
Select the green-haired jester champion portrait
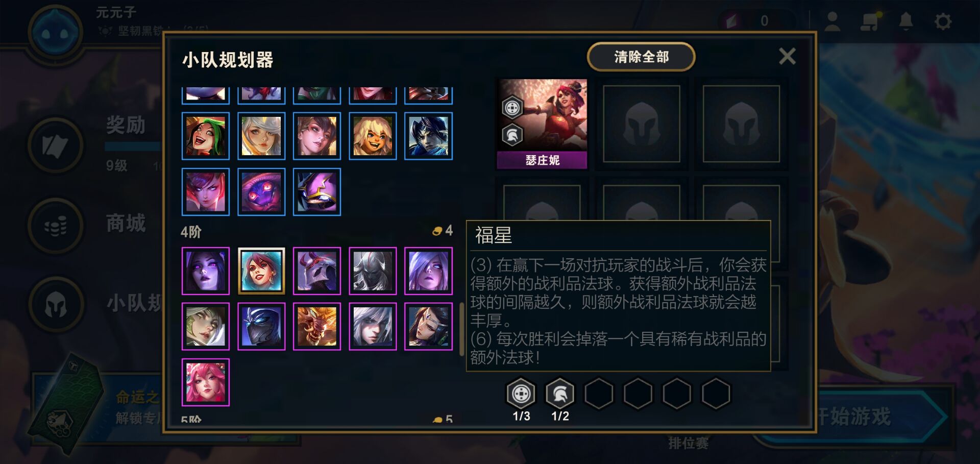[x=206, y=136]
